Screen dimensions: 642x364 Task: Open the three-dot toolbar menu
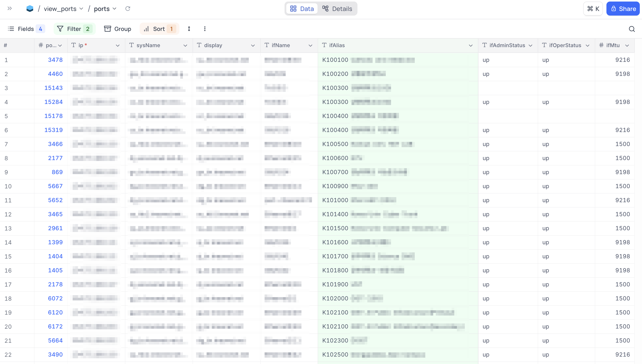205,29
